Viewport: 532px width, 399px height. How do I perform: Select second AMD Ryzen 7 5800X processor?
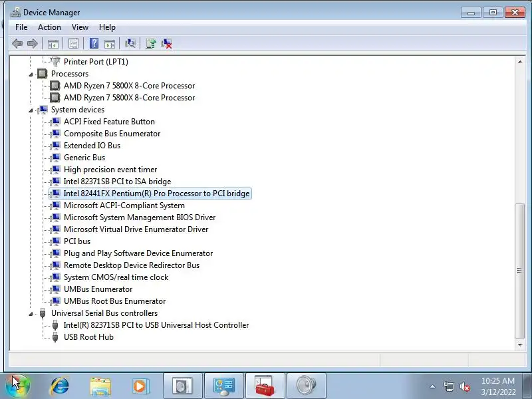click(x=129, y=98)
